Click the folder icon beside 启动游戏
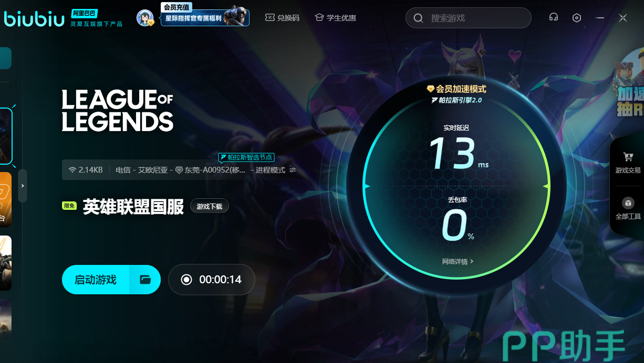 click(146, 280)
